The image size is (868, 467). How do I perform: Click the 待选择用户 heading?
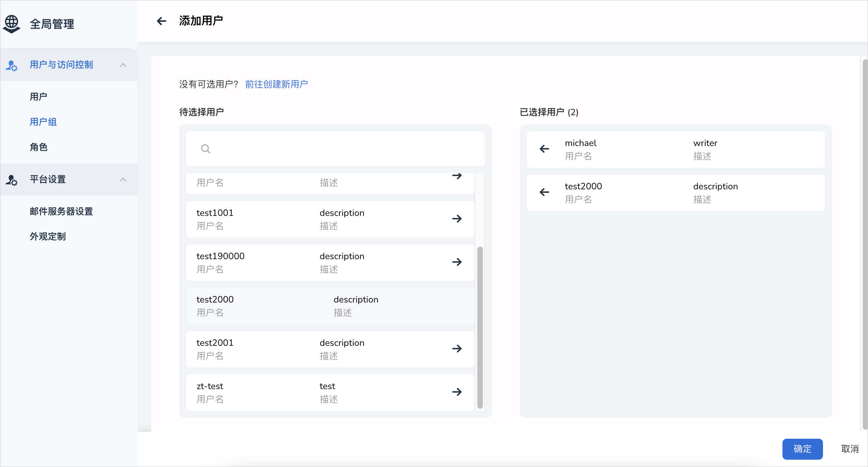(201, 112)
